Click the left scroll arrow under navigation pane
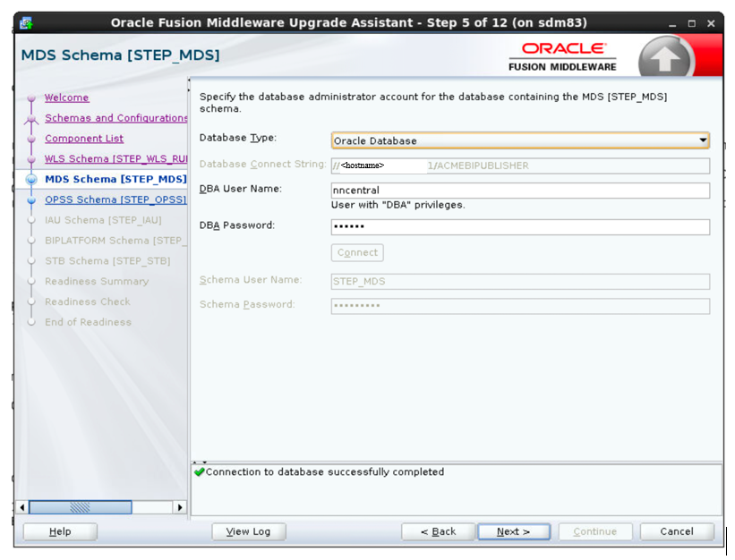Screen dimensions: 735x560 pyautogui.click(x=22, y=507)
